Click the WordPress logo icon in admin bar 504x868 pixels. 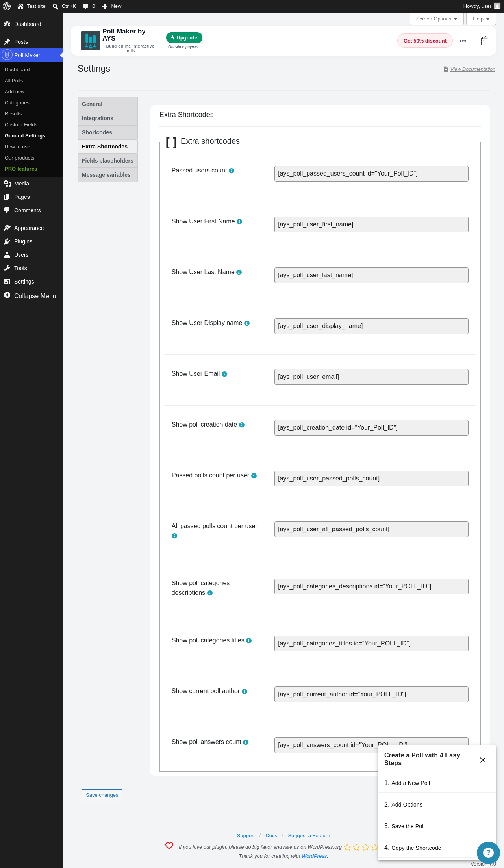7,6
